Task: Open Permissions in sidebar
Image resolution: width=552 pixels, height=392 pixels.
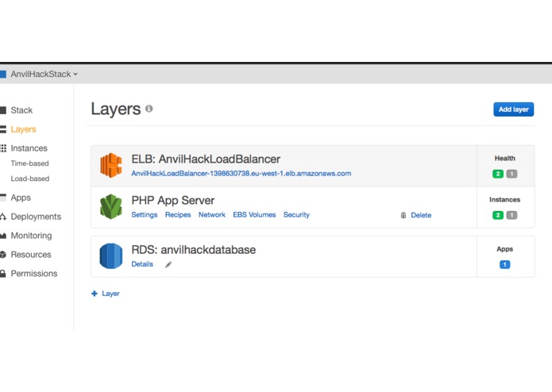Action: pos(34,274)
